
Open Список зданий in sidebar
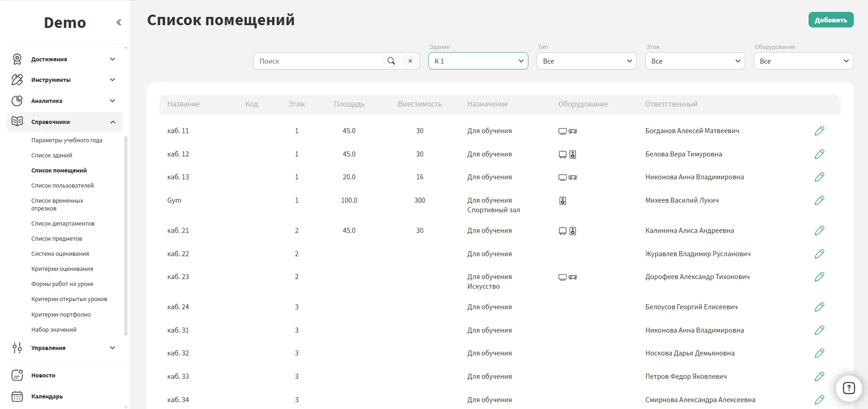(x=52, y=156)
